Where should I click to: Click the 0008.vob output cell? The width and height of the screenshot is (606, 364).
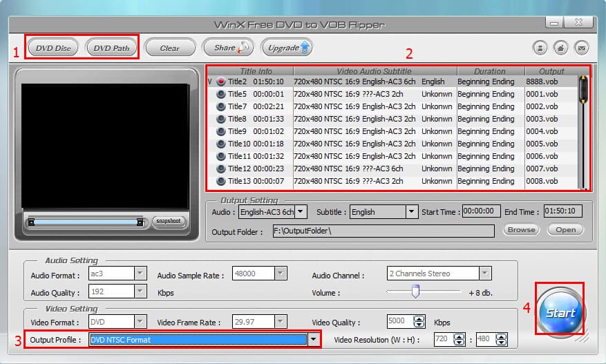click(542, 181)
